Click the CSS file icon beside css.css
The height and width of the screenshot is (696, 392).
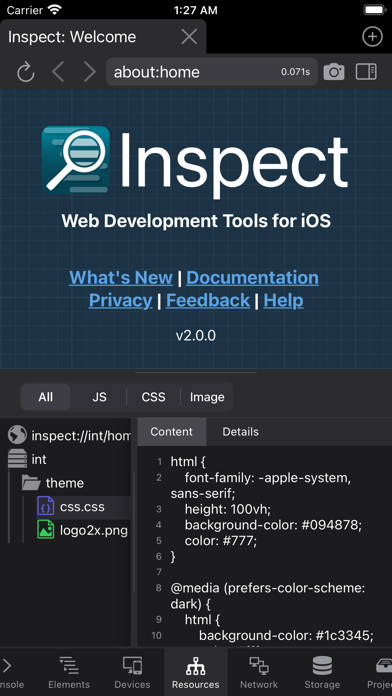click(x=45, y=506)
